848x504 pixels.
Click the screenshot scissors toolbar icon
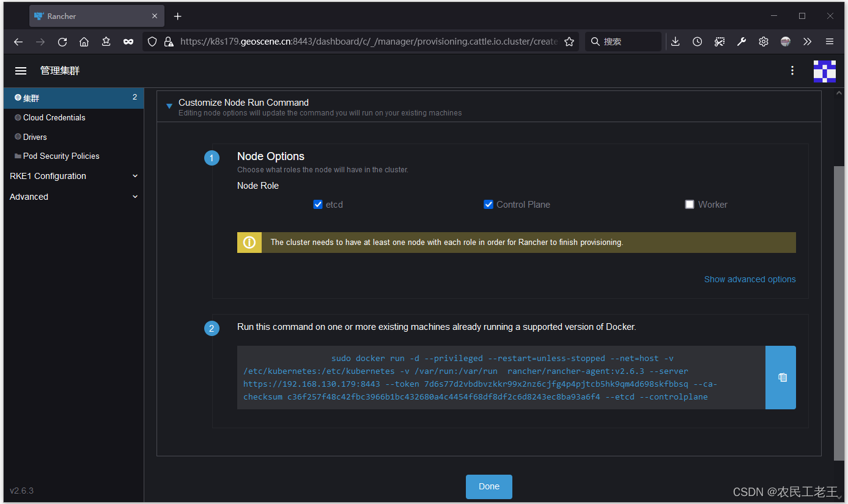point(720,42)
